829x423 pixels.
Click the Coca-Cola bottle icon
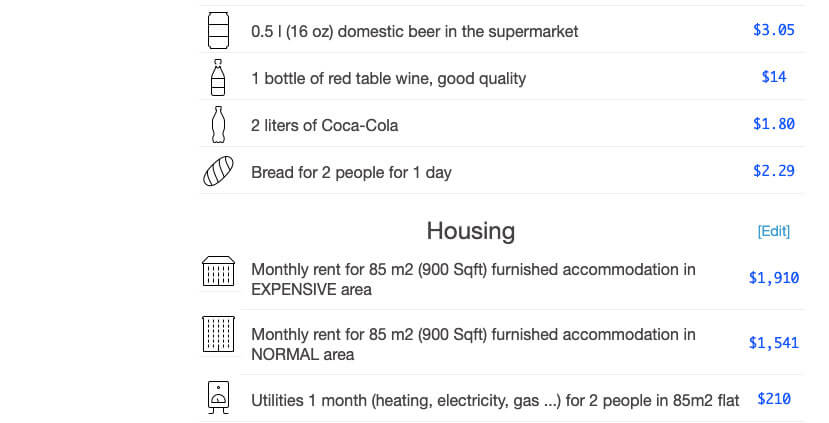click(x=218, y=125)
